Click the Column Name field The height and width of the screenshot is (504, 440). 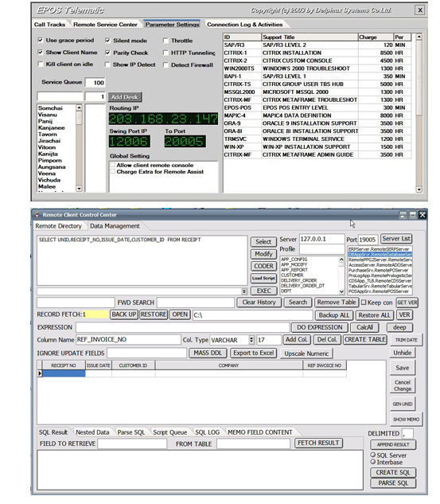[128, 340]
